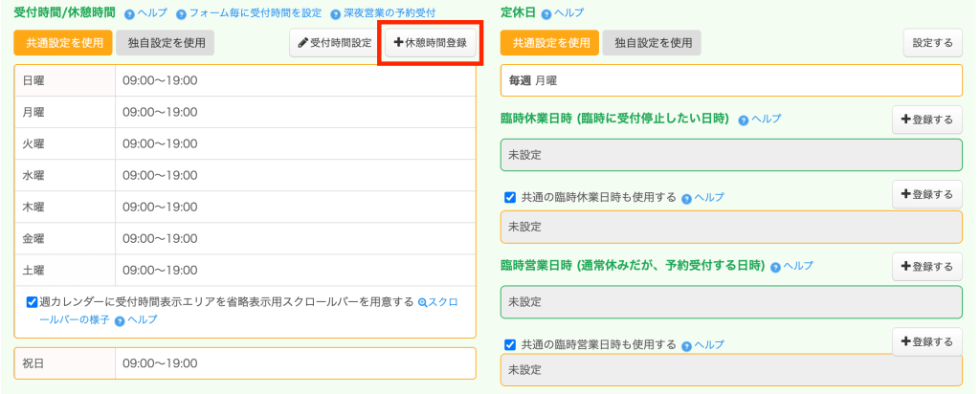Click the 休憩時間登録 button
Screen dimensions: 980x394
tap(430, 43)
